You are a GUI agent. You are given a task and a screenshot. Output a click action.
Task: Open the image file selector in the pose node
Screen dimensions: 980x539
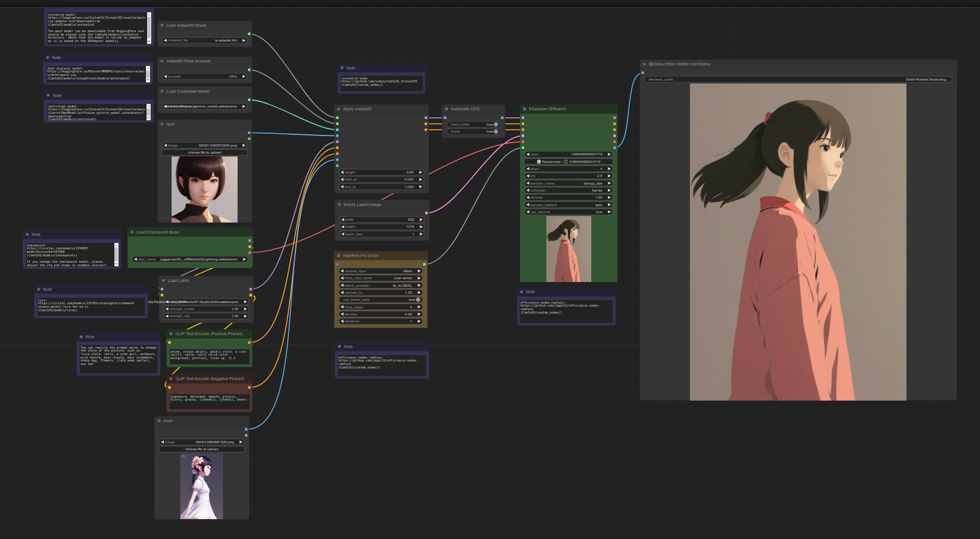[x=201, y=442]
